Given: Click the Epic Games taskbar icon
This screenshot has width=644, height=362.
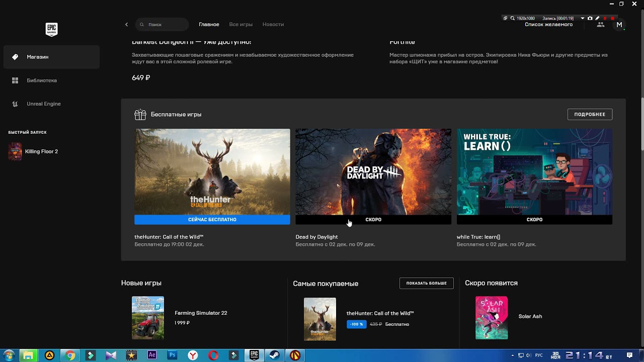Looking at the screenshot, I should (x=255, y=355).
